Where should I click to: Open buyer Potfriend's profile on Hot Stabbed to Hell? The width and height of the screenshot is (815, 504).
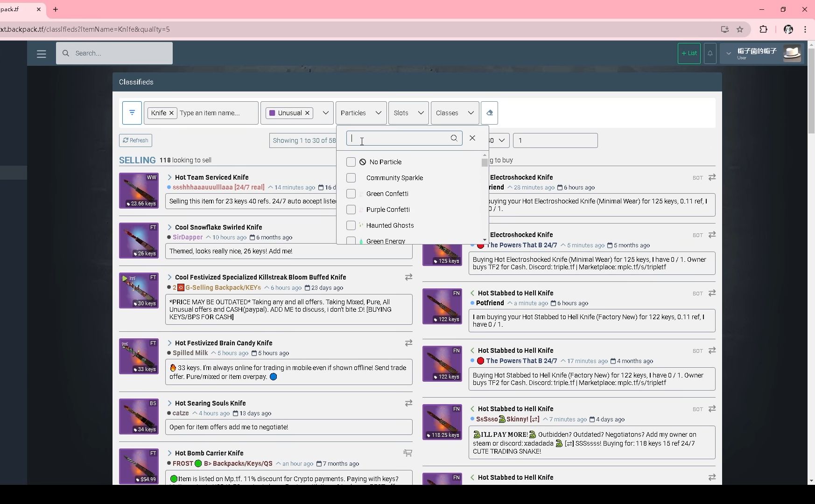(x=490, y=303)
